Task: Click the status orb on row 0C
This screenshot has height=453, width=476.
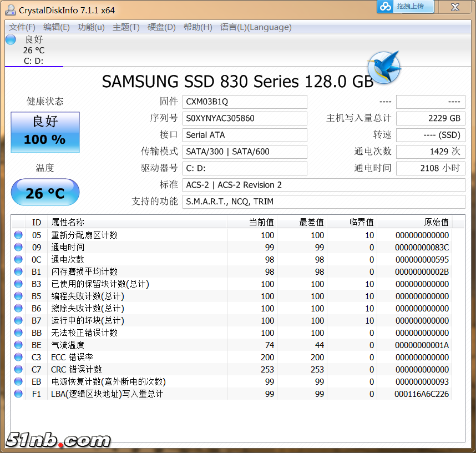Action: 18,259
